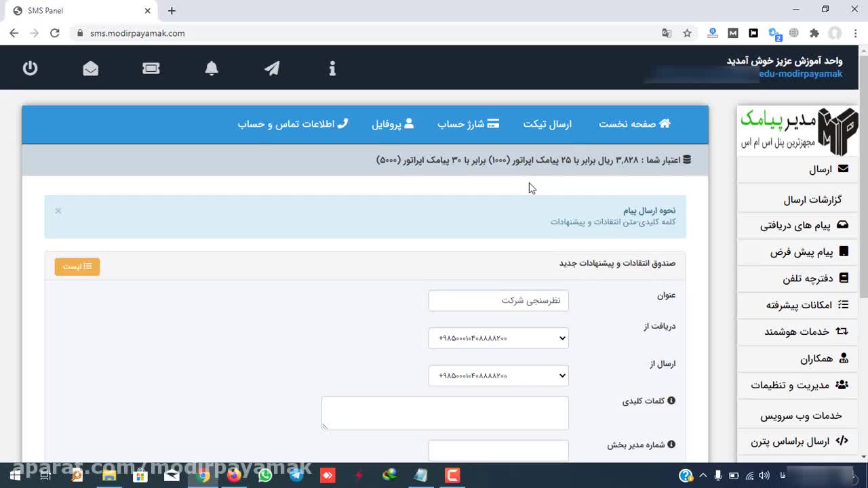Click info icon beside کلمات کلیدی label
Image resolution: width=868 pixels, height=488 pixels.
tap(671, 401)
